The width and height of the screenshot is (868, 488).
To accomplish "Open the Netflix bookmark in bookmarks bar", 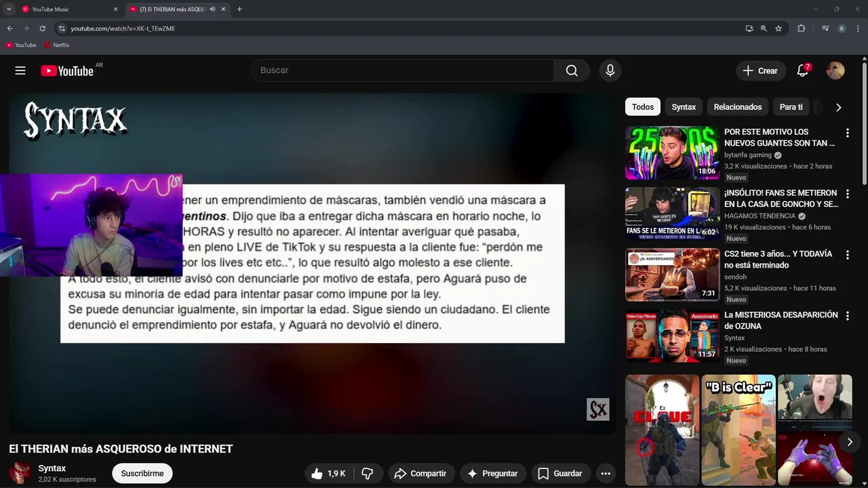I will (x=56, y=45).
